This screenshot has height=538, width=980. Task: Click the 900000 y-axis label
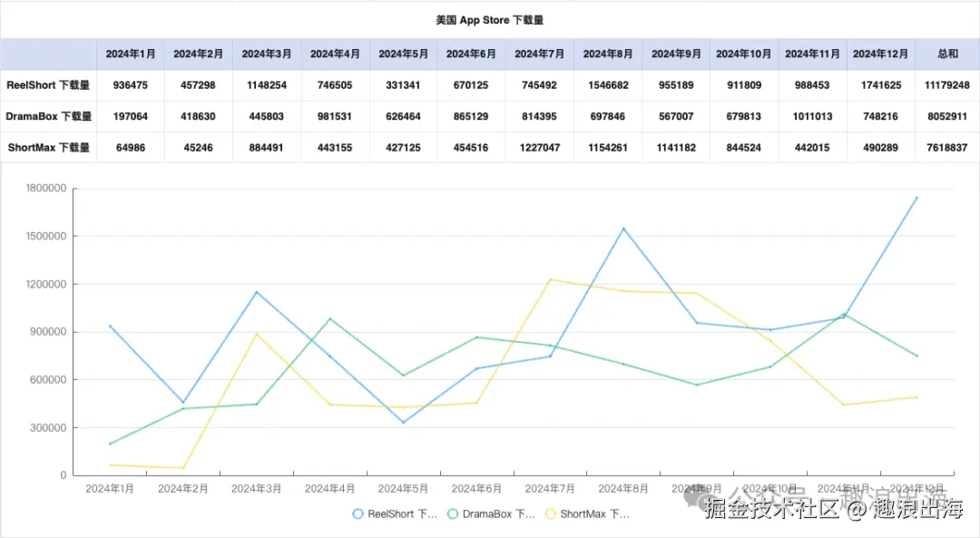pos(48,332)
